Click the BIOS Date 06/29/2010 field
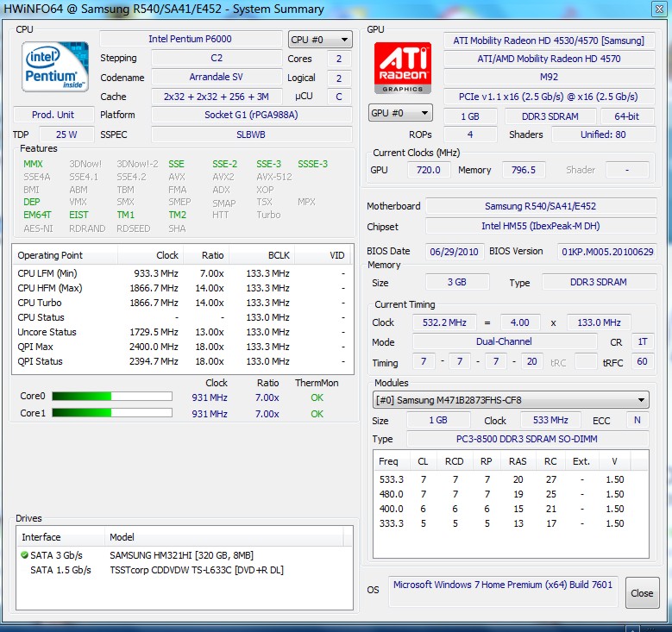The width and height of the screenshot is (672, 632). click(455, 252)
